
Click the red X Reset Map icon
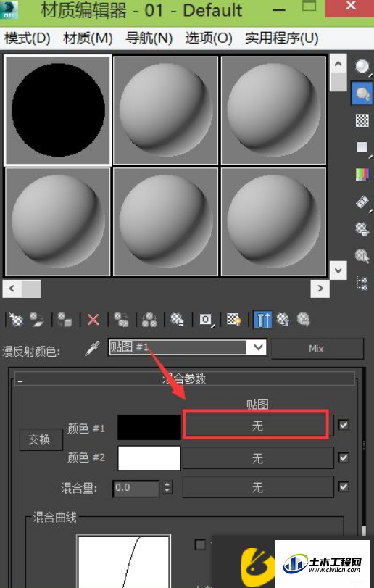[93, 320]
